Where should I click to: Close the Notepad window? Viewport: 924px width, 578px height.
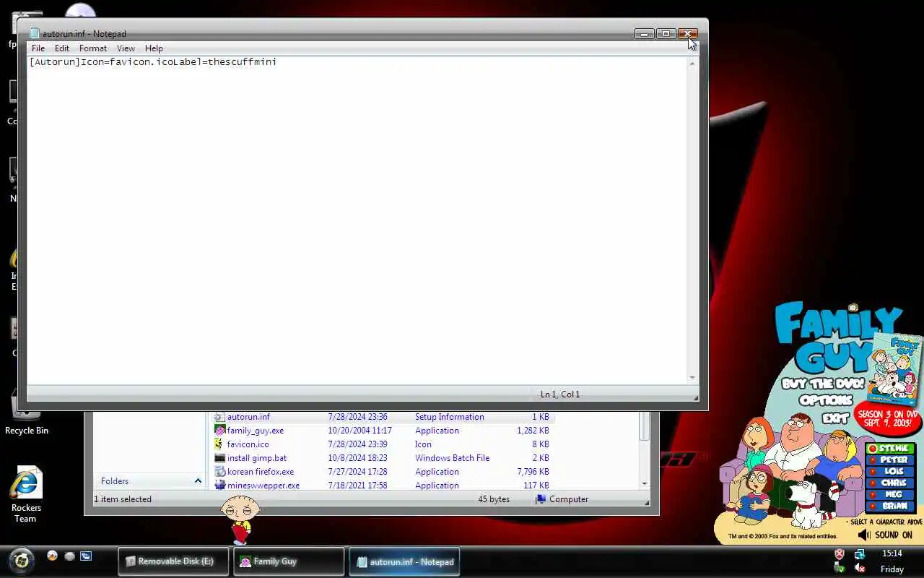(x=688, y=33)
